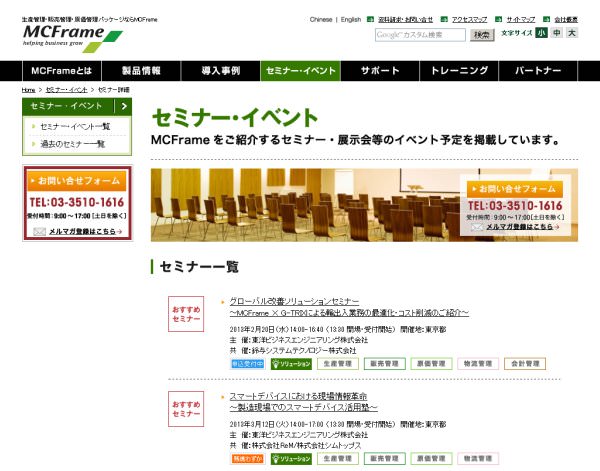Switch to the English site

coord(351,20)
